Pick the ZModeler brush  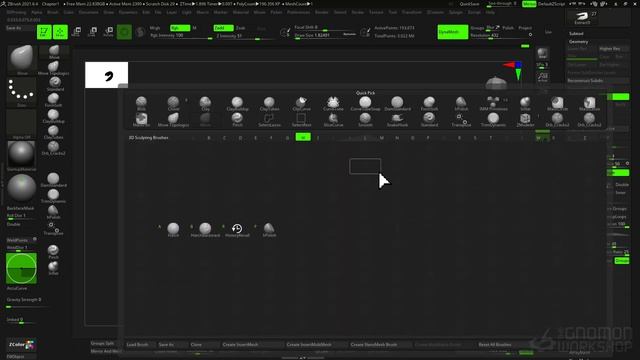tap(525, 120)
